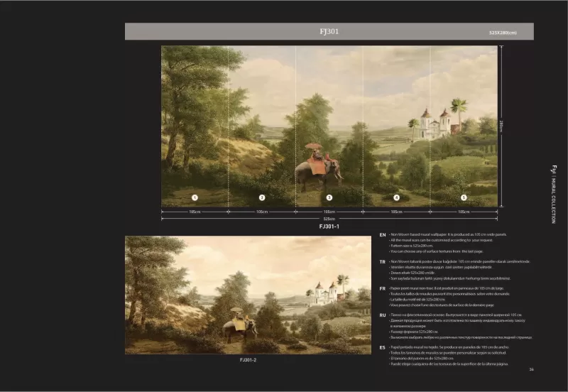This screenshot has width=568, height=392.
Task: Click the 'FJ301' title in header bar
Action: [x=329, y=31]
